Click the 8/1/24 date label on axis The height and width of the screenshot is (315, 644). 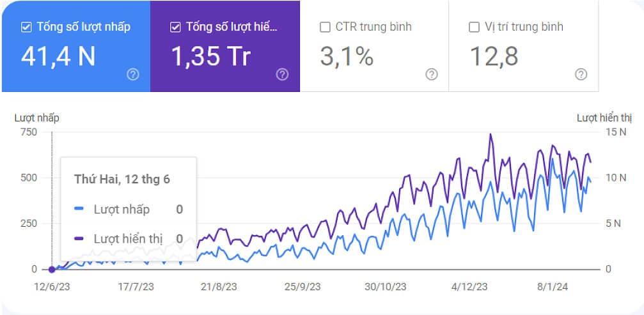[x=551, y=287]
